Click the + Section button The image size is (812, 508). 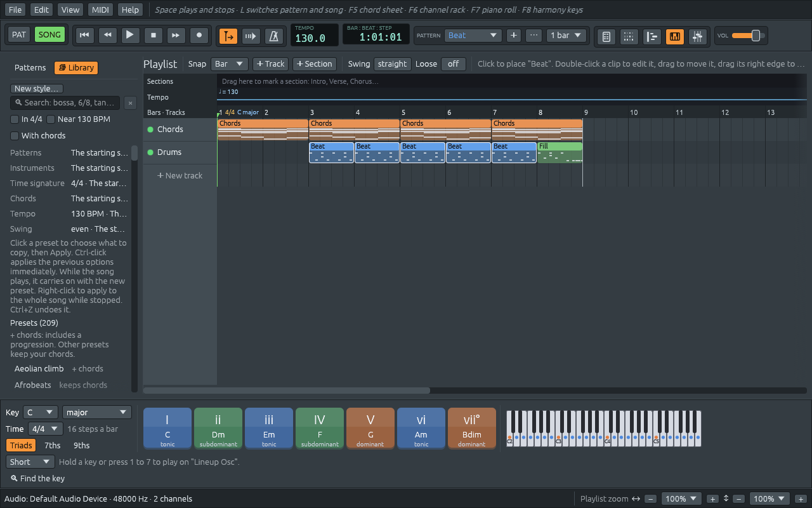point(315,64)
